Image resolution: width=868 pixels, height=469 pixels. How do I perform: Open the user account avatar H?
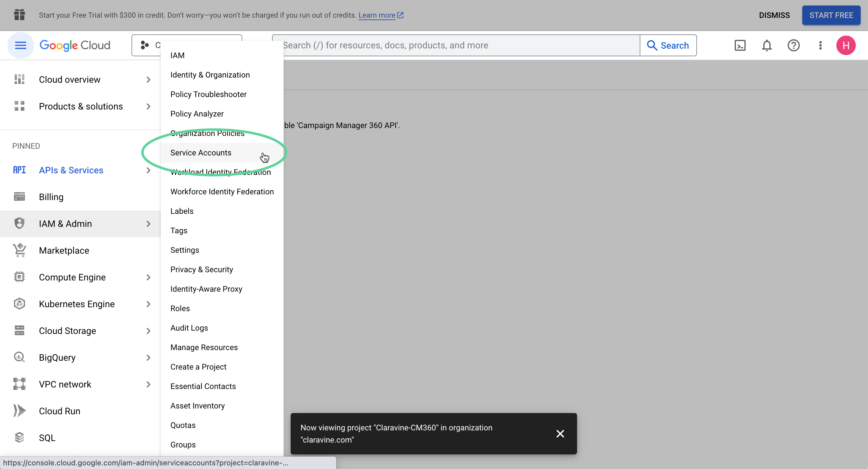click(846, 45)
